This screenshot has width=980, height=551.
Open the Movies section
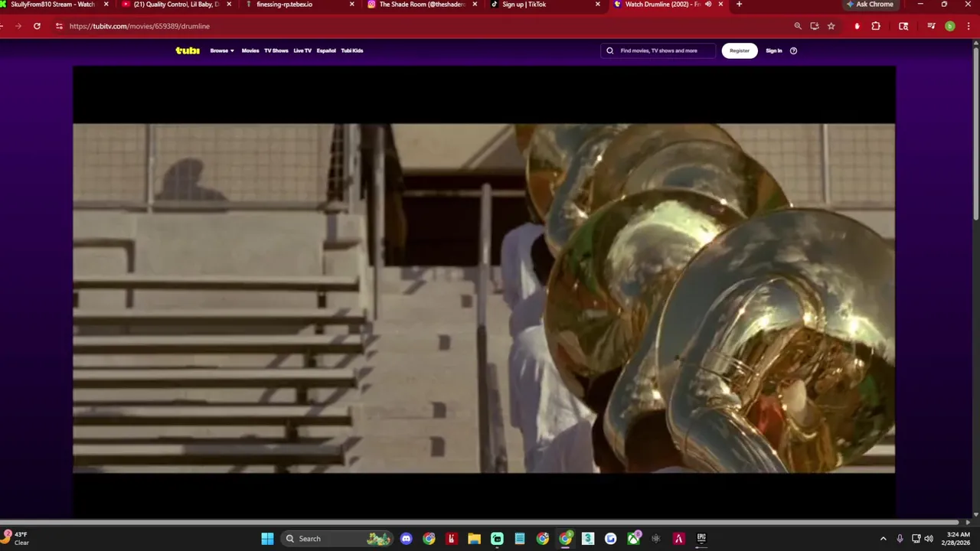click(250, 51)
